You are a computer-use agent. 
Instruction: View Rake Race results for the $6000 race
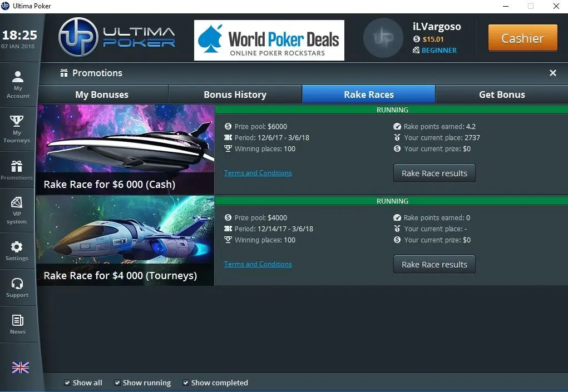[434, 173]
